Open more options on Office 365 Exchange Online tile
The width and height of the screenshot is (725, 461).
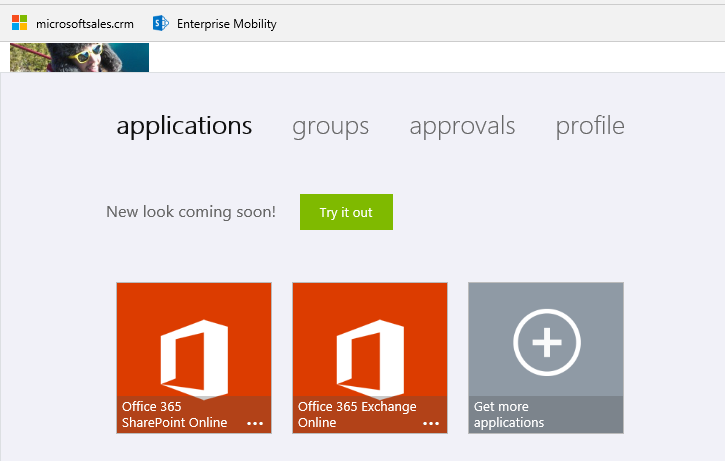(431, 423)
